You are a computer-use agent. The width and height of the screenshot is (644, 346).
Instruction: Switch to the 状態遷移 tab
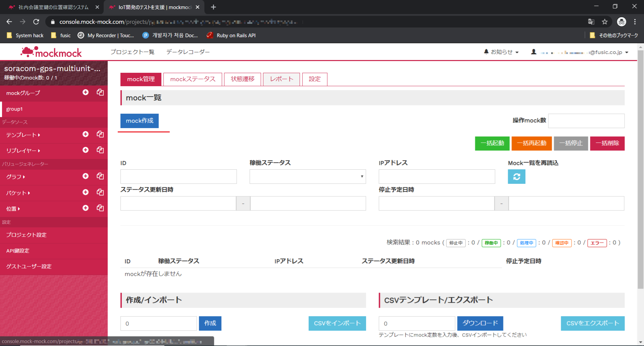243,79
